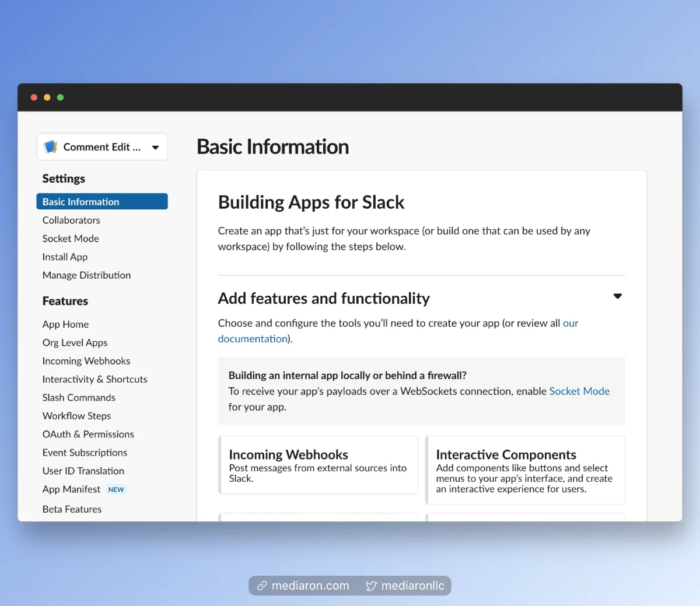Click 'Building an internal app locally' notice text

348,376
